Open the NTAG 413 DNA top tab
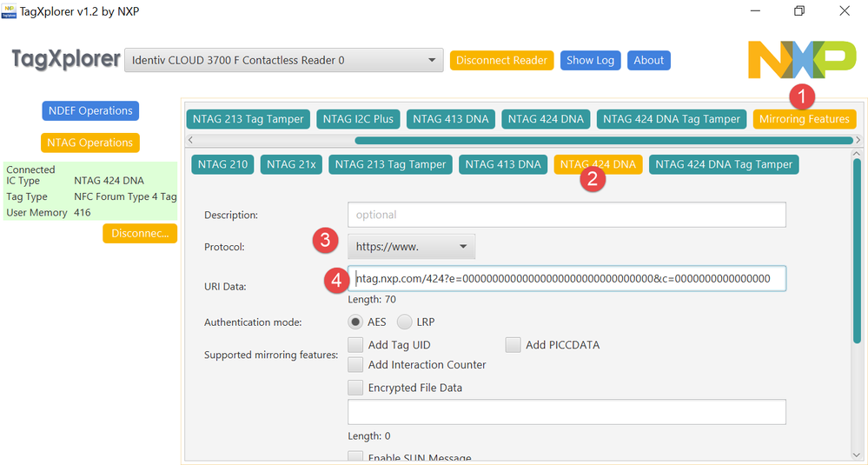 (x=451, y=119)
